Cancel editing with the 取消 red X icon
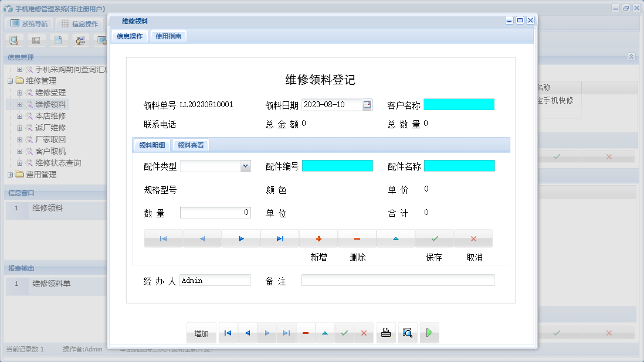The width and height of the screenshot is (644, 362). click(473, 238)
